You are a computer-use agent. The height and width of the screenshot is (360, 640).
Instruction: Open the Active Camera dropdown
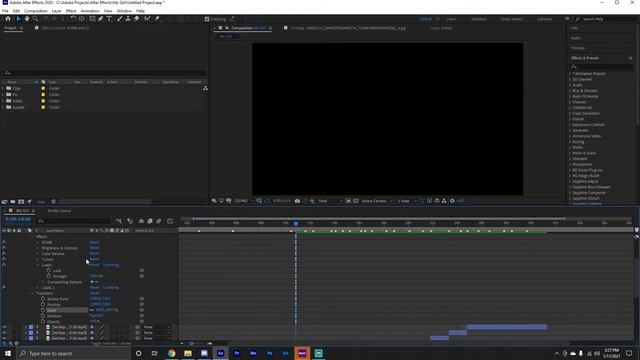click(x=377, y=201)
